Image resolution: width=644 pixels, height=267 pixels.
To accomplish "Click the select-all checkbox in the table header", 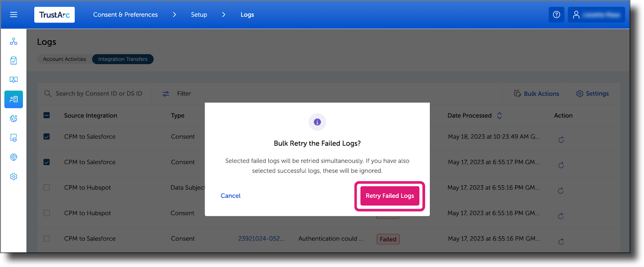I will tap(46, 115).
